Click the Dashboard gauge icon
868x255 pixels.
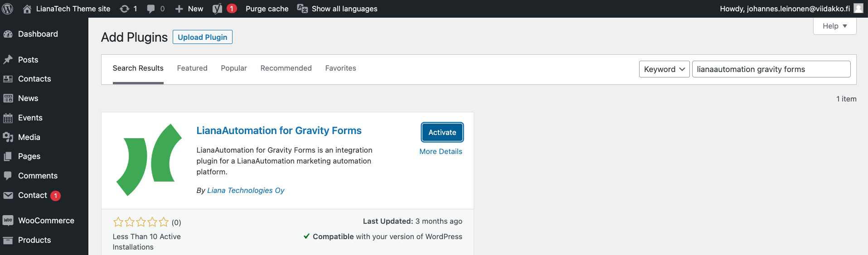[8, 34]
